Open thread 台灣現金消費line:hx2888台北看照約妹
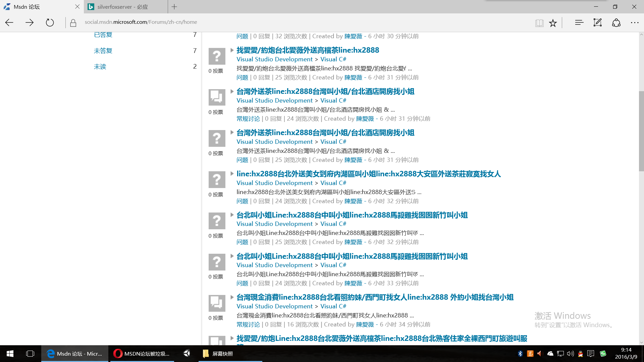The height and width of the screenshot is (362, 644). coord(375,297)
